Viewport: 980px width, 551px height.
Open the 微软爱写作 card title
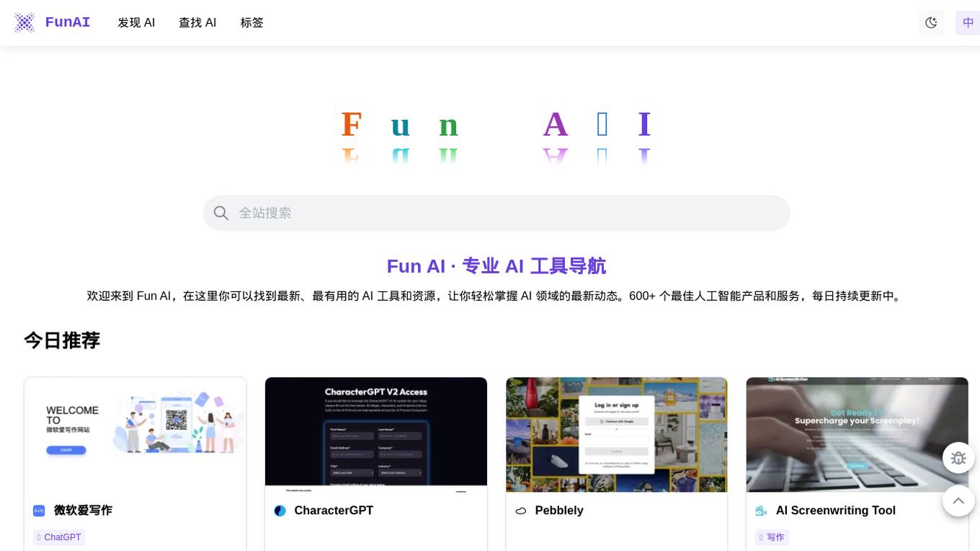[x=83, y=511]
